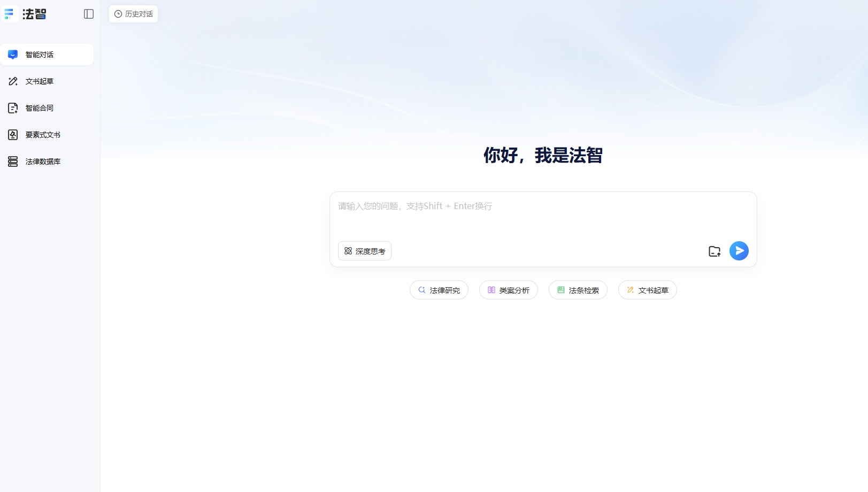868x492 pixels.
Task: Click the 法智 logo icon
Action: [x=9, y=14]
